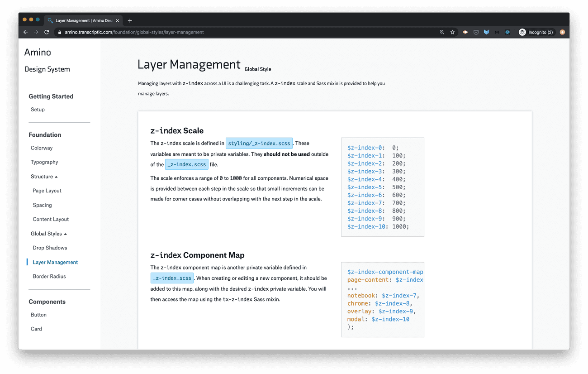Screen dimensions: 588x374
Task: Open the Card component page
Action: [36, 328]
